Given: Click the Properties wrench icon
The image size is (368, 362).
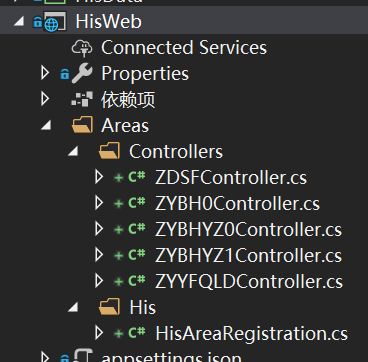Looking at the screenshot, I should (82, 73).
